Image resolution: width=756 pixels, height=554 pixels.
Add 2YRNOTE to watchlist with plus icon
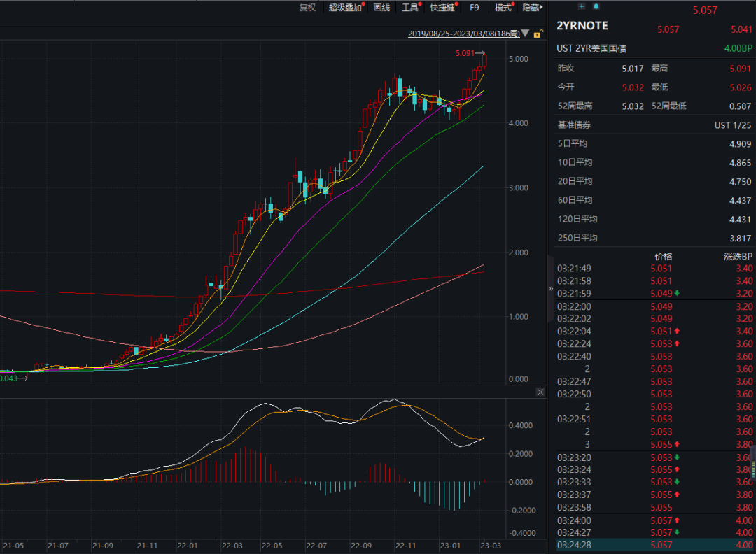pyautogui.click(x=582, y=6)
